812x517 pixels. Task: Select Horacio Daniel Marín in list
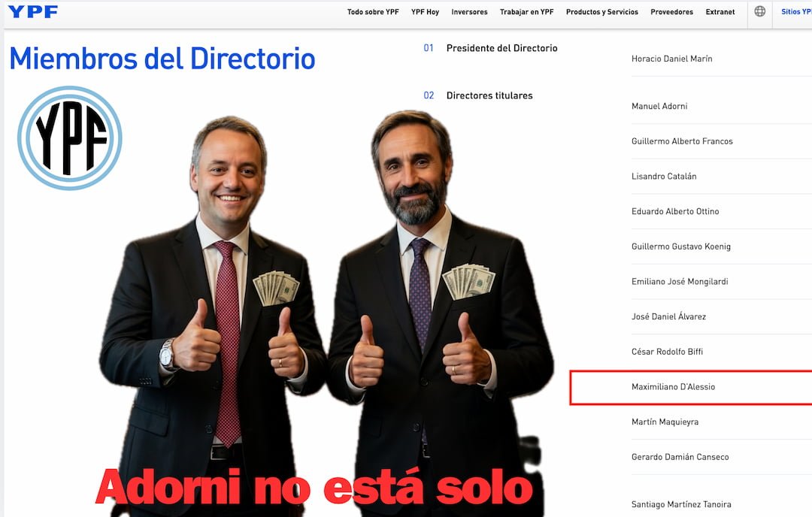click(671, 59)
